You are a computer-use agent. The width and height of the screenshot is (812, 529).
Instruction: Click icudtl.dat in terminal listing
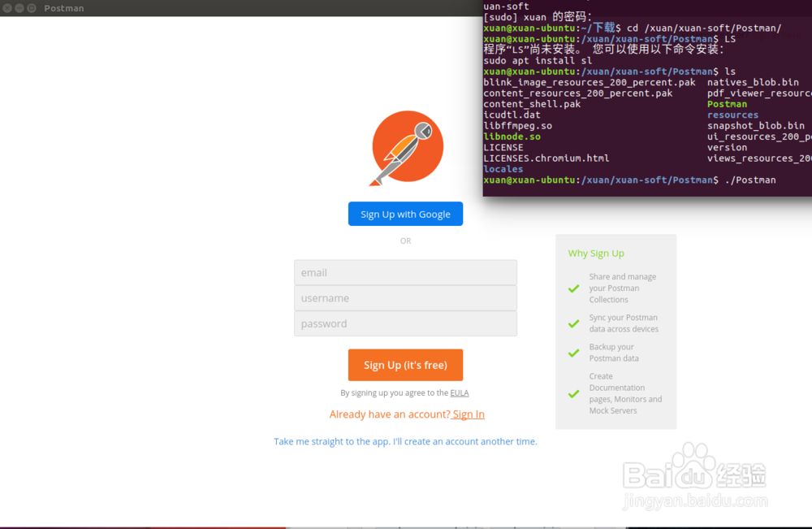click(x=512, y=115)
